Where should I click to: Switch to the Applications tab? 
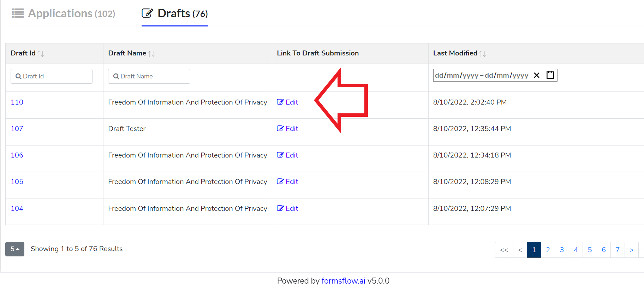click(x=64, y=13)
